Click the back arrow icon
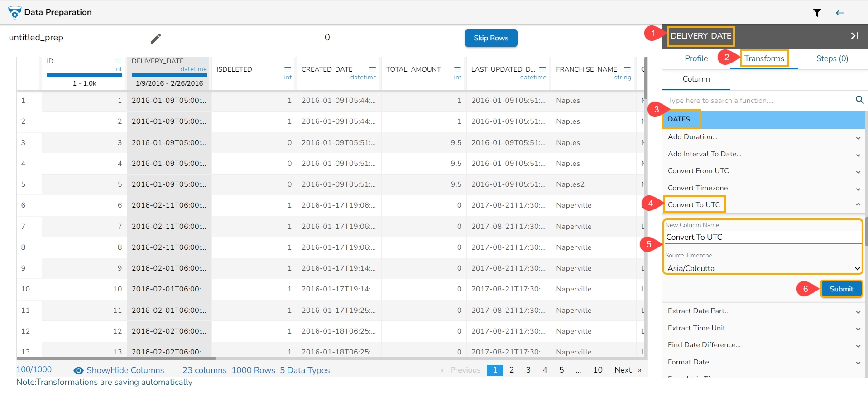Image resolution: width=868 pixels, height=393 pixels. (x=839, y=13)
